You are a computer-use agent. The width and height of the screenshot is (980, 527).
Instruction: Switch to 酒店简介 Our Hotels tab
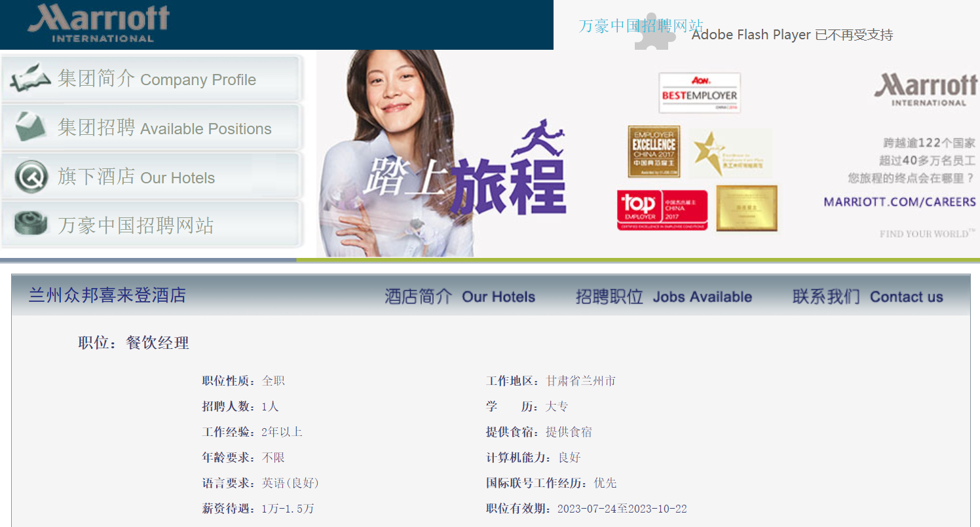[x=460, y=297]
